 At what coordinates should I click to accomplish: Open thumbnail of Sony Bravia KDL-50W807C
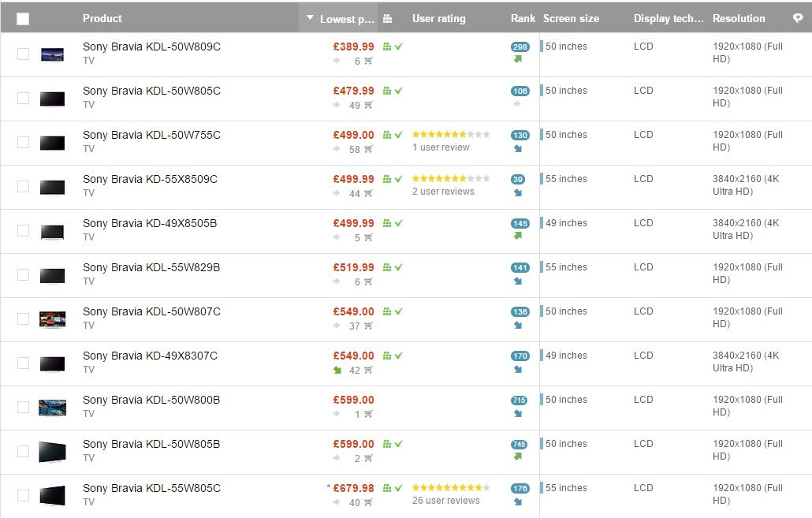52,319
